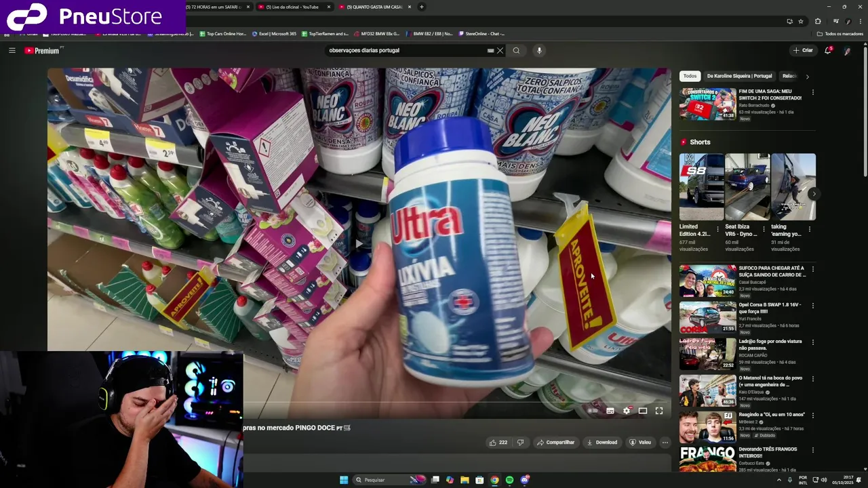Dislike the video with thumbs down
868x488 pixels.
tap(520, 443)
